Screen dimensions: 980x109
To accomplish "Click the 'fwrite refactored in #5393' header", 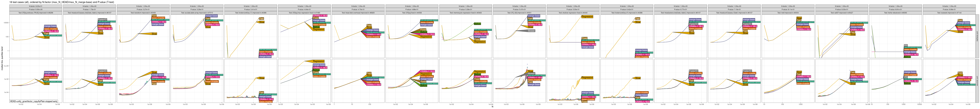I will [895, 13].
